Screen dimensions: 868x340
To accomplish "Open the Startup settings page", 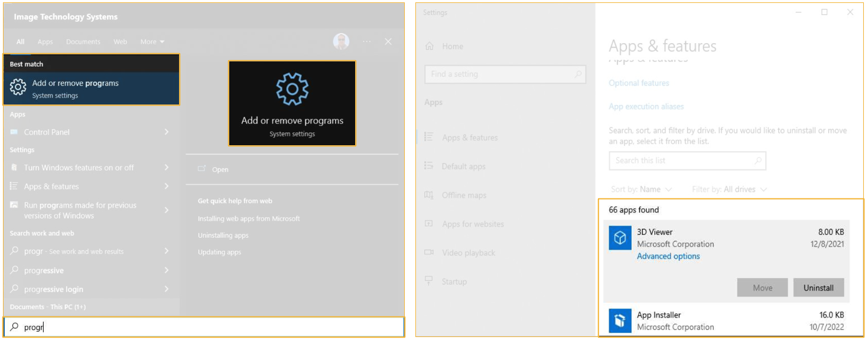I will pyautogui.click(x=454, y=282).
